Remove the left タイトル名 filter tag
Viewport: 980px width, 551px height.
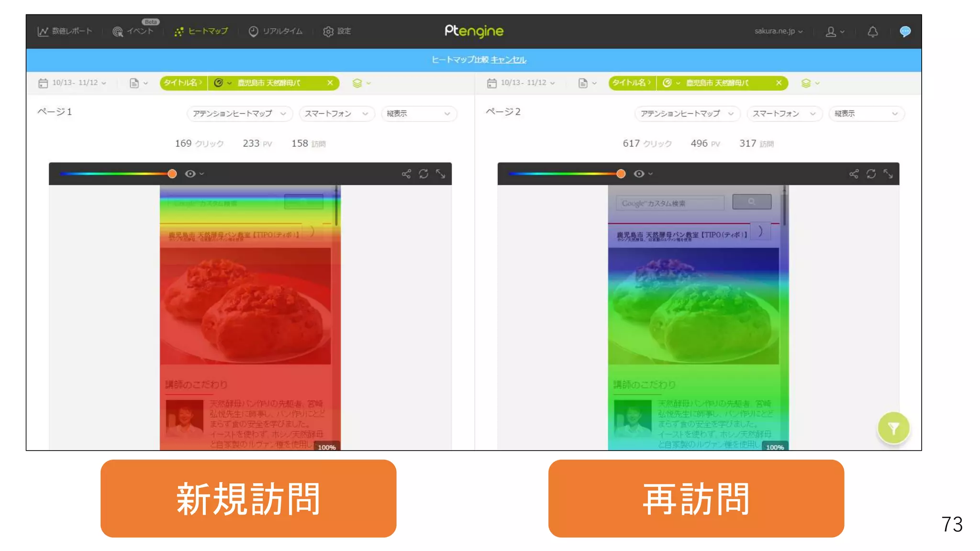point(330,83)
